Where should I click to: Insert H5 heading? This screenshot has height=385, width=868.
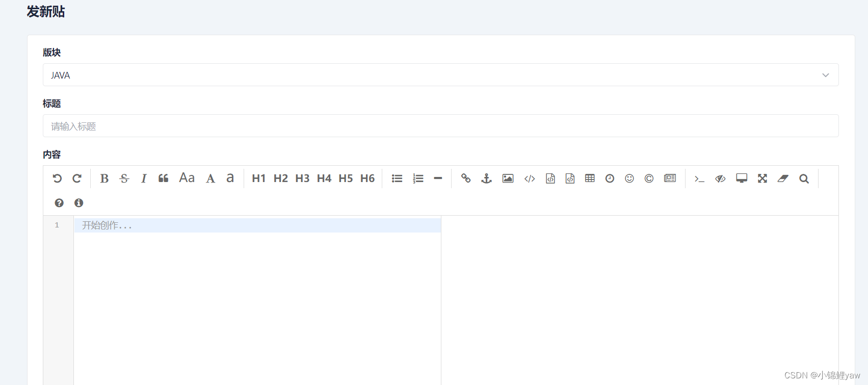[x=346, y=178]
